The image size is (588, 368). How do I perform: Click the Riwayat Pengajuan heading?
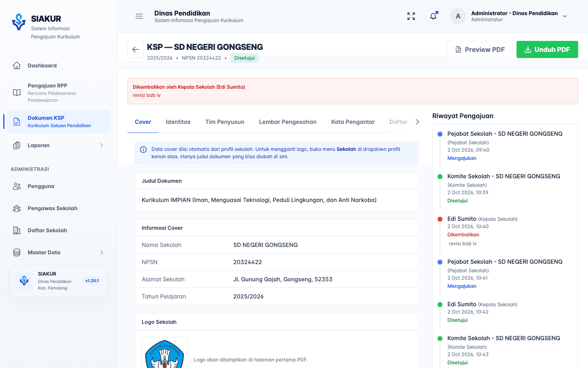pos(463,116)
